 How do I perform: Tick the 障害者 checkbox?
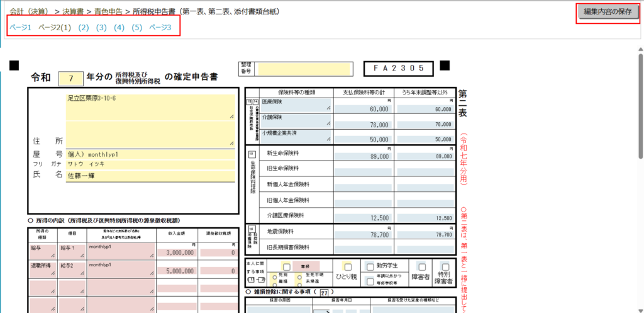(x=422, y=267)
